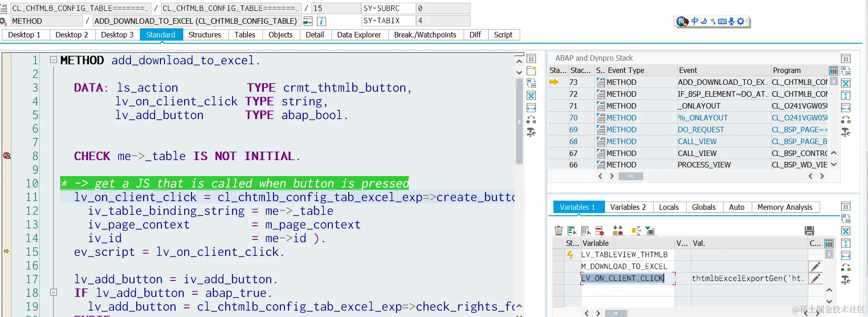Open new tool beside source editor
Screen dimensions: 868x317
click(531, 71)
